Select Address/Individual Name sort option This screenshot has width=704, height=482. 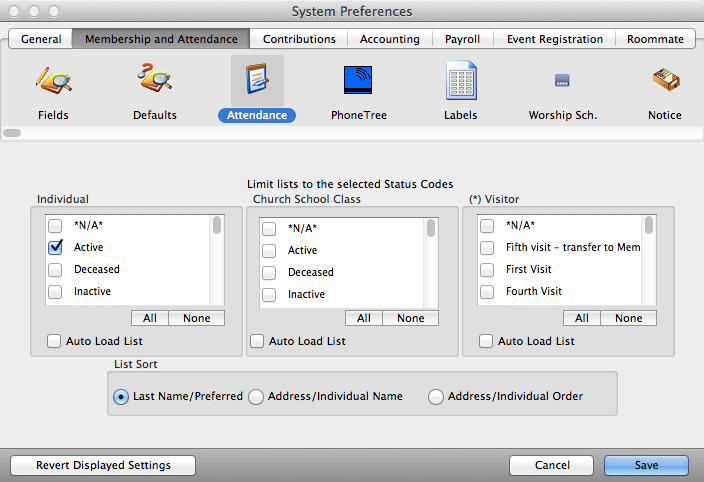pos(256,397)
